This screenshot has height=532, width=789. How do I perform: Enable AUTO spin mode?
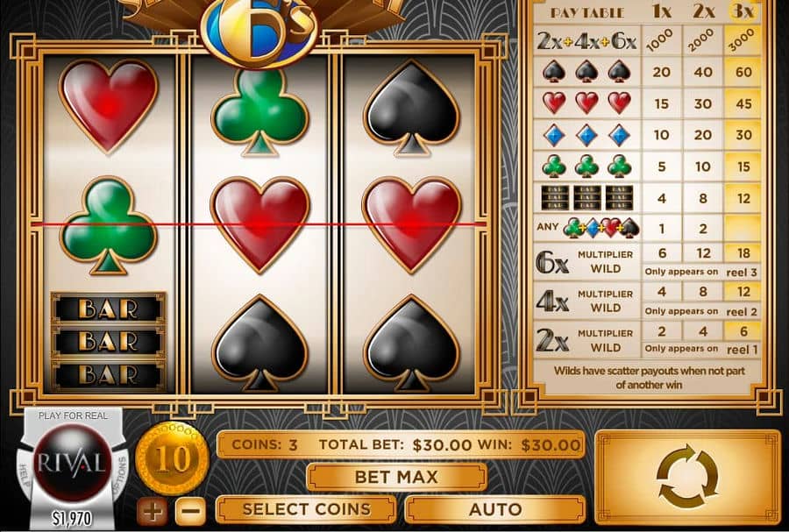(495, 509)
